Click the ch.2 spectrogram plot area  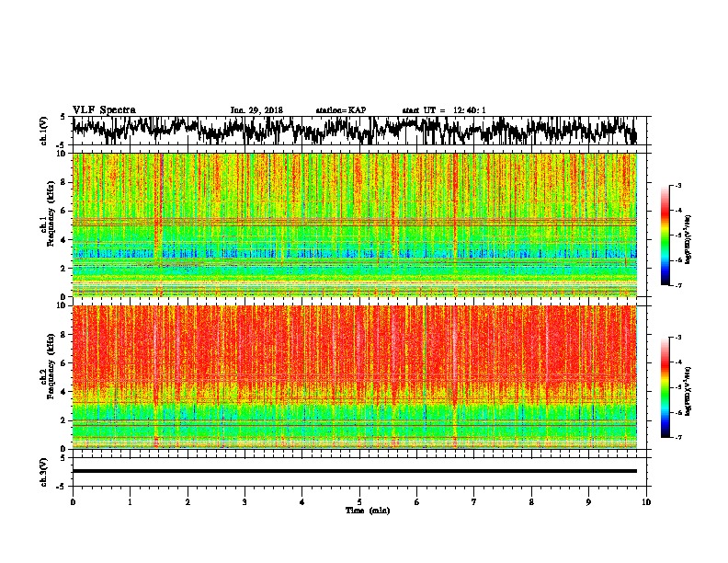tap(355, 377)
